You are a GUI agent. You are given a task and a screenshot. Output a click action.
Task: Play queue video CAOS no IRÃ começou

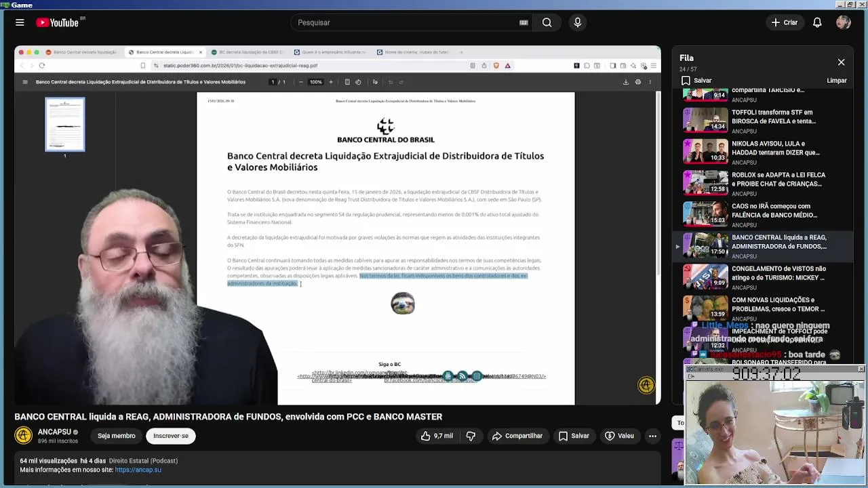point(762,213)
